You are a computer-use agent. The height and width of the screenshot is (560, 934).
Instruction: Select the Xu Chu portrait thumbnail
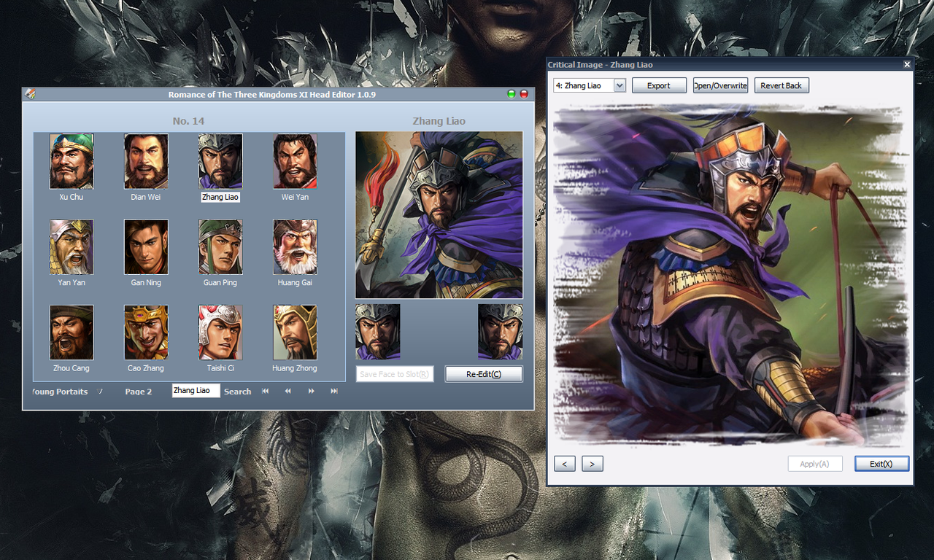pyautogui.click(x=72, y=161)
